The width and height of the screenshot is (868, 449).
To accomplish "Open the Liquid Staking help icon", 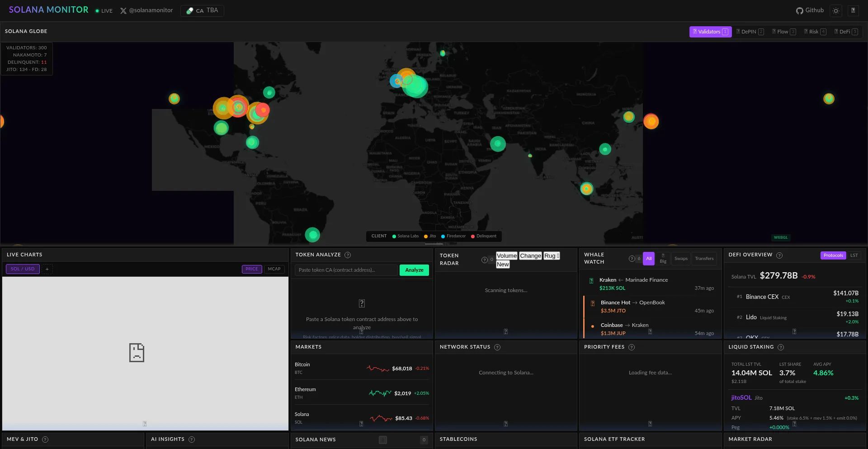I will point(781,347).
